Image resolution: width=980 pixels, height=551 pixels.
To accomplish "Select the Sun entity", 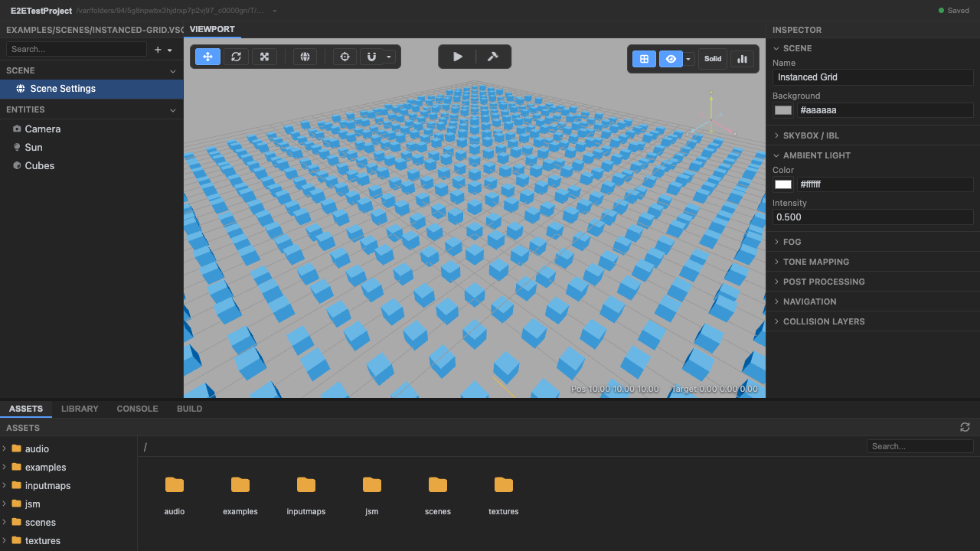I will pyautogui.click(x=92, y=148).
